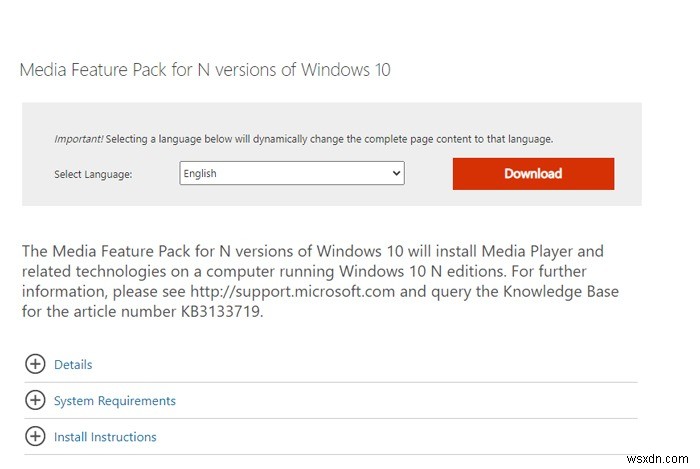Viewport: 700px width, 469px height.
Task: Expand the System Requirements section label
Action: click(x=114, y=401)
